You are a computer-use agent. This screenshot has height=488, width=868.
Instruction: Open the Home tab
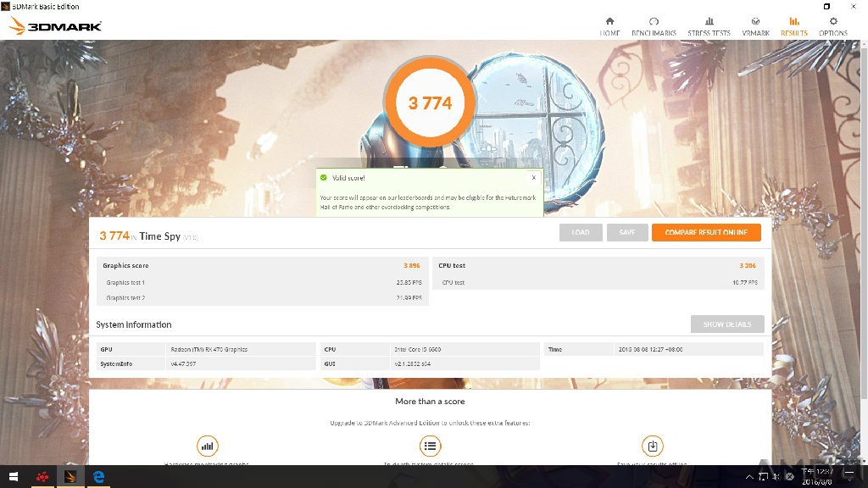point(609,26)
